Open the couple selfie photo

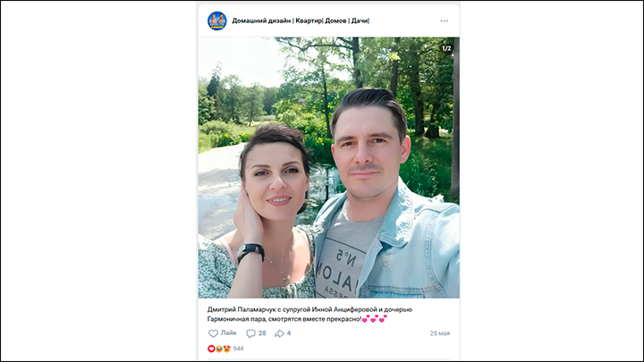(328, 167)
